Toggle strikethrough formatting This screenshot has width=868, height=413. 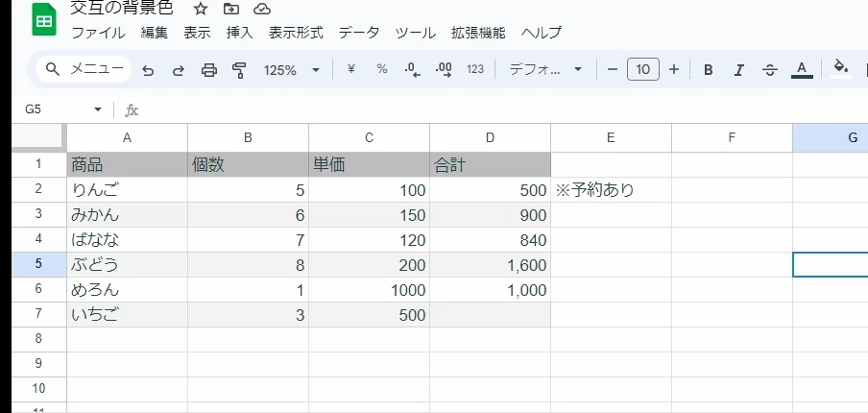[x=770, y=70]
